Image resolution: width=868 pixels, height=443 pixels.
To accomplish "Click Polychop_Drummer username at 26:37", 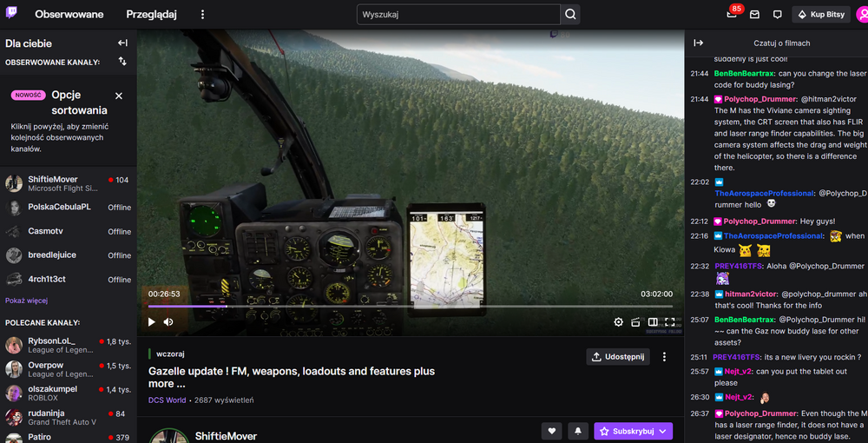I will pyautogui.click(x=761, y=413).
